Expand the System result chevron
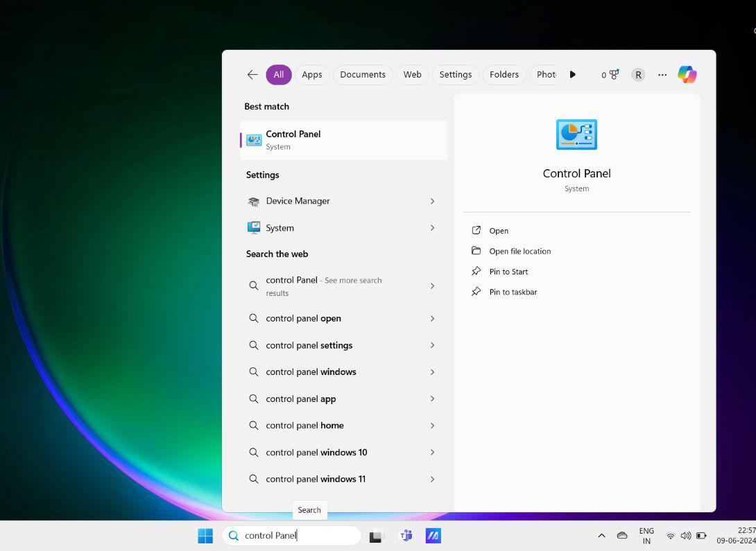Viewport: 756px width, 551px height. (433, 228)
